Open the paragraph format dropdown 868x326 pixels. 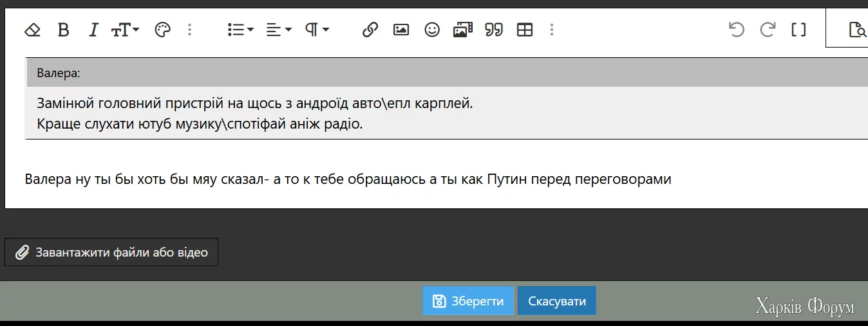pos(317,30)
